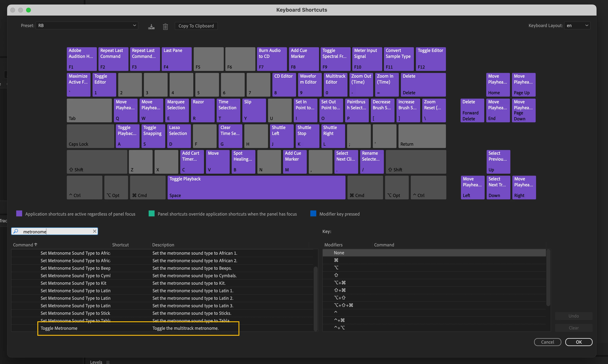
Task: Click the Shortcut column header
Action: point(120,245)
